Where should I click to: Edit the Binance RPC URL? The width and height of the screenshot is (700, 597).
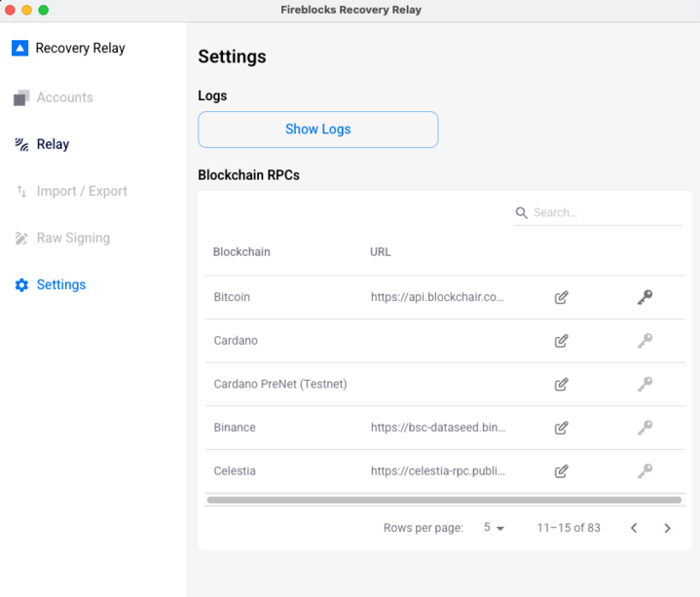click(561, 428)
